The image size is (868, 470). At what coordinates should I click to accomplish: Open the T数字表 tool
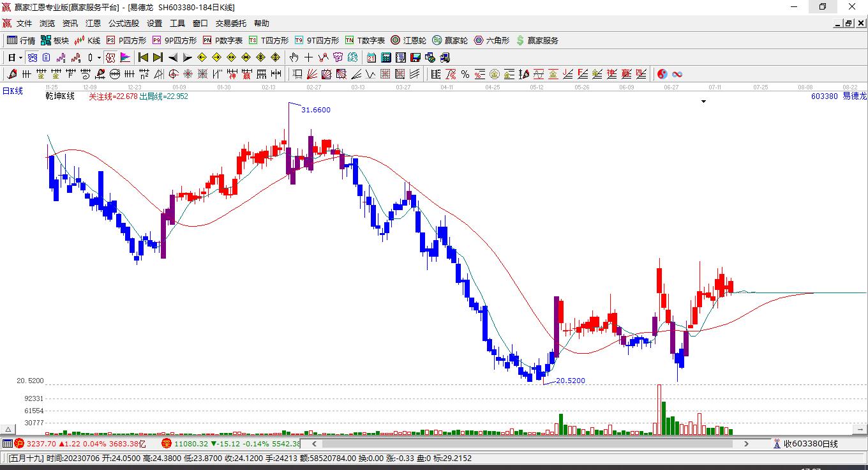(365, 40)
